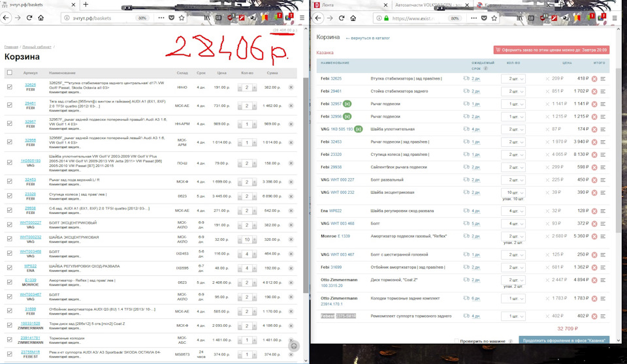Open quantity dropdown for Febest 2375-5M1R
The width and height of the screenshot is (627, 364).
coord(513,316)
